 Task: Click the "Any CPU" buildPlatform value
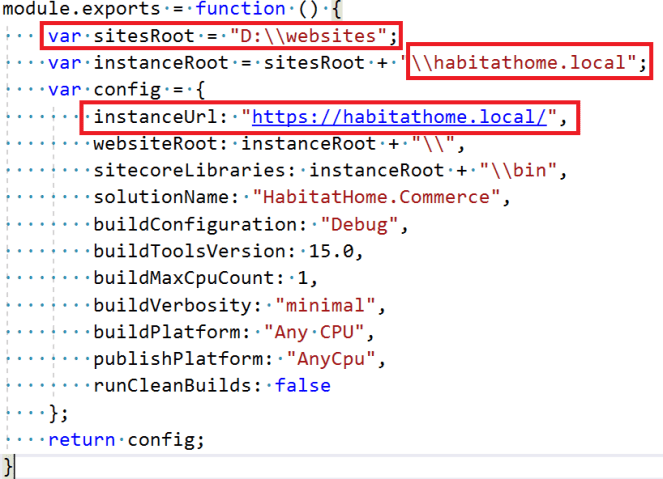[x=313, y=331]
